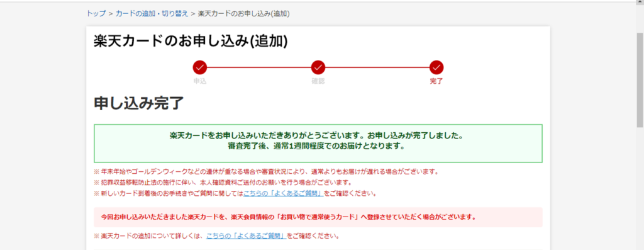
Task: Click the 確認 step checkmark icon
Action: [x=318, y=67]
